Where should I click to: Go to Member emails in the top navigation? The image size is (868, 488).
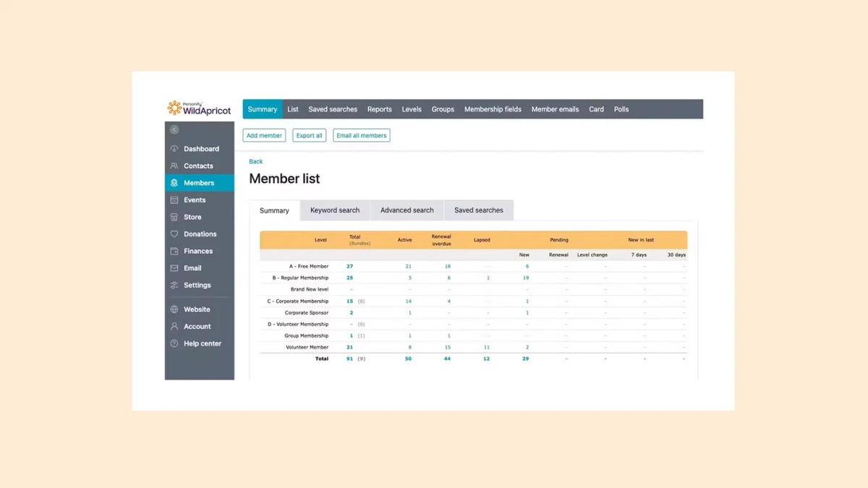[555, 109]
